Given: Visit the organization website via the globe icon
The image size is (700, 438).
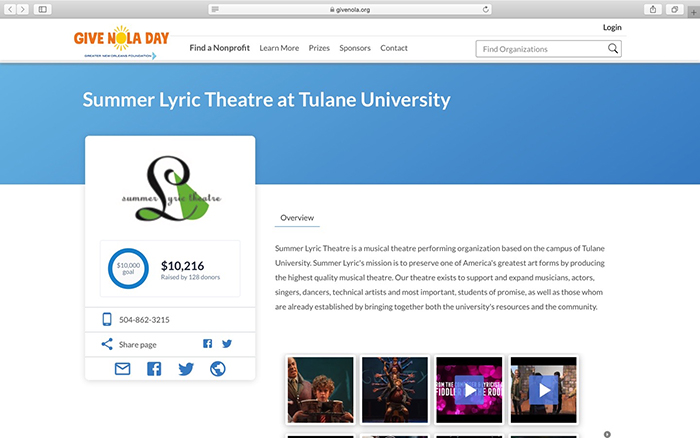Looking at the screenshot, I should (218, 369).
